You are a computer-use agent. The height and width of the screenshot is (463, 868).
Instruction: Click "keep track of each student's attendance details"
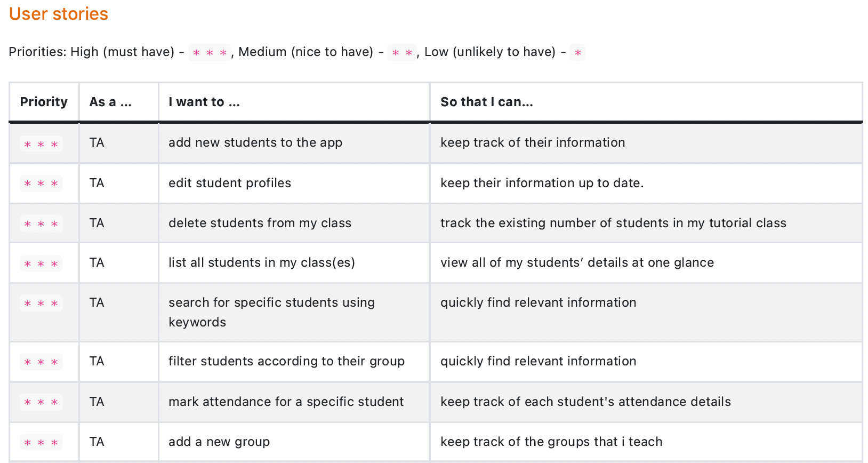(x=585, y=402)
